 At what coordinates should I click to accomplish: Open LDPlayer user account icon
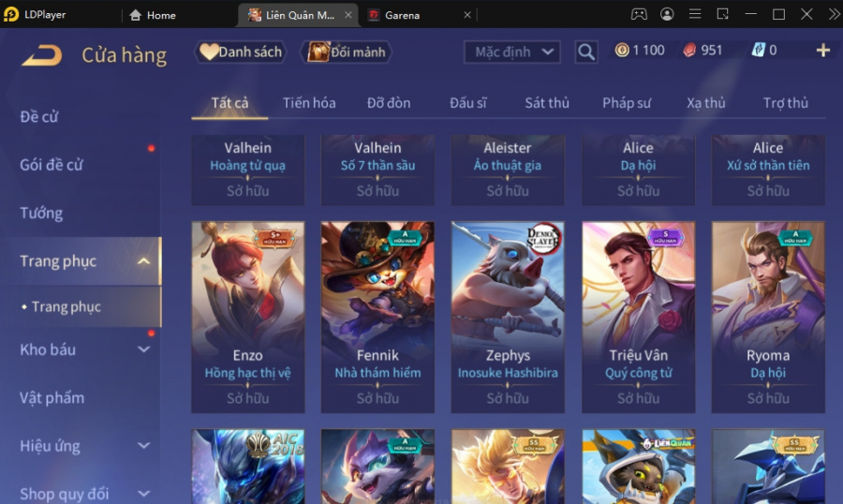[x=667, y=15]
